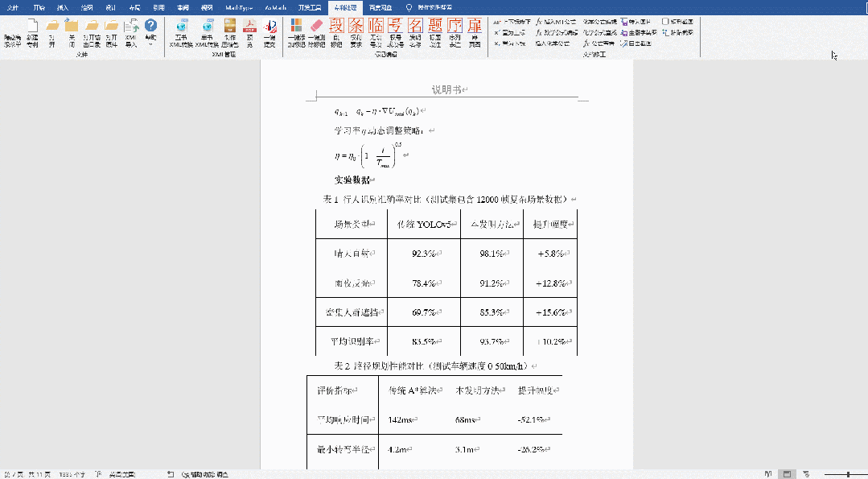This screenshot has height=479, width=868.
Task: Start the 自由截图 tool
Action: coord(638,44)
